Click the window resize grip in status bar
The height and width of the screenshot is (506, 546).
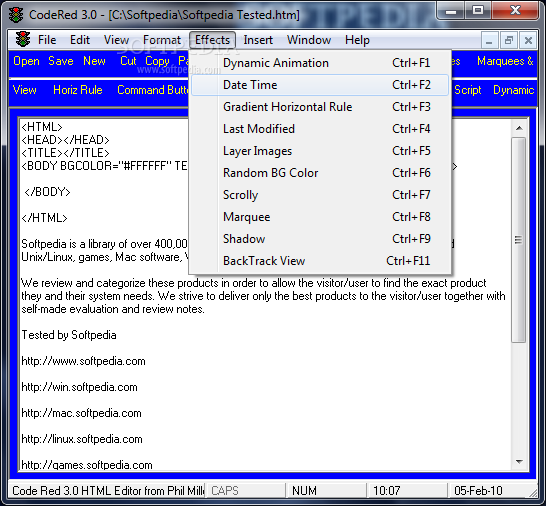[533, 492]
